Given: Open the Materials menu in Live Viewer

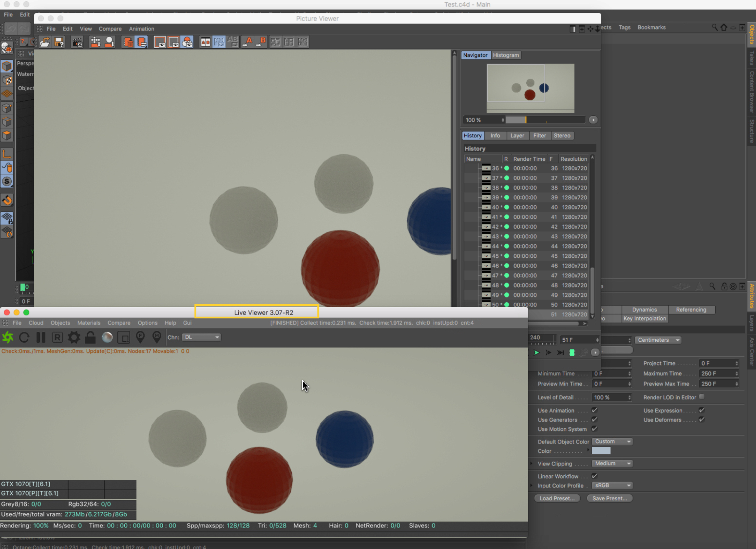Looking at the screenshot, I should 89,323.
